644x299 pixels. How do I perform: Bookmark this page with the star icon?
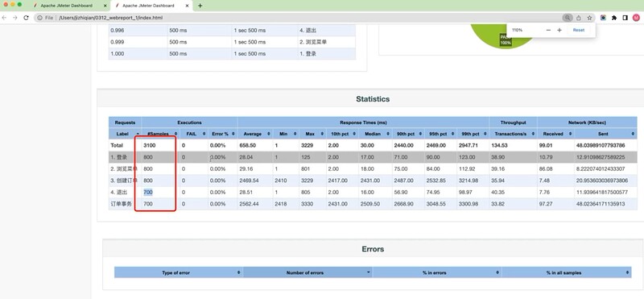tap(589, 18)
